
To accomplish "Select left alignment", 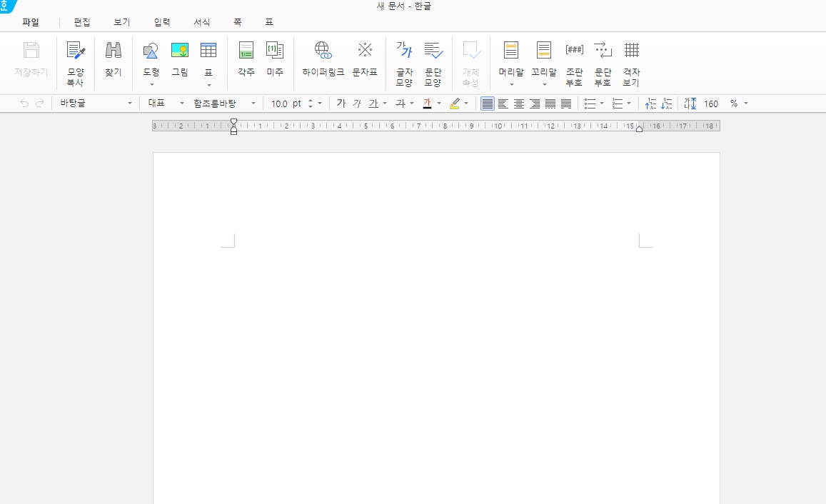I will point(503,104).
